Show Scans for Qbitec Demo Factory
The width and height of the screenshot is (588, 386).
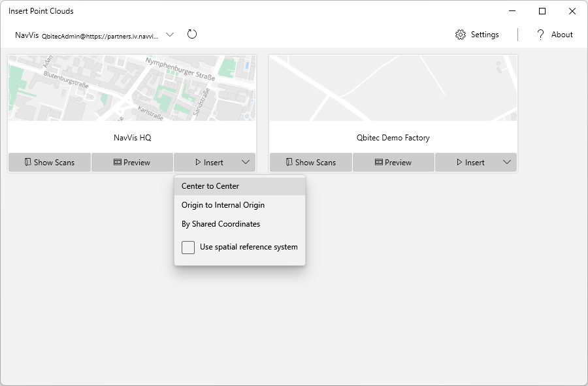311,162
